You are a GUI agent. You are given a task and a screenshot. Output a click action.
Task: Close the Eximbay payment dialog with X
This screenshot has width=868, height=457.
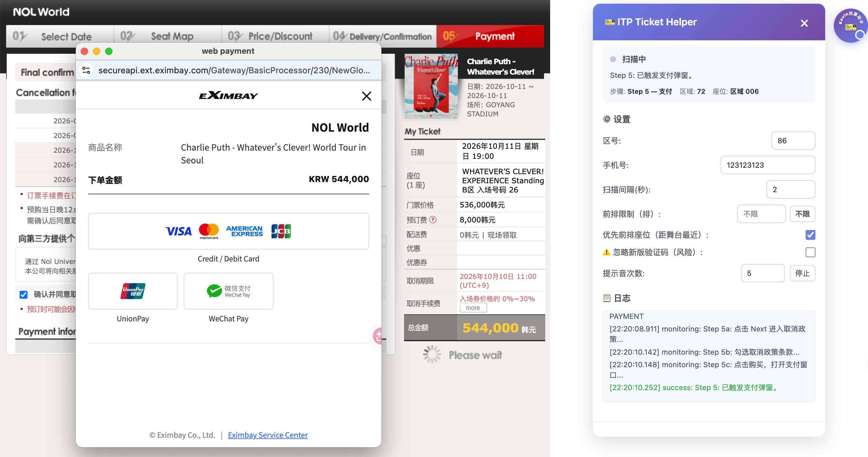click(x=366, y=96)
